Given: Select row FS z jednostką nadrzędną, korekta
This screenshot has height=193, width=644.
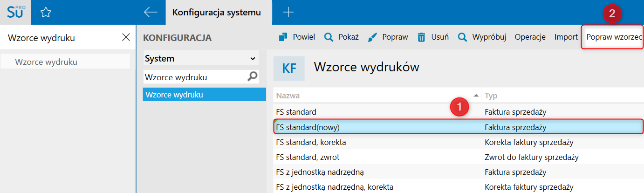Looking at the screenshot, I should [459, 187].
